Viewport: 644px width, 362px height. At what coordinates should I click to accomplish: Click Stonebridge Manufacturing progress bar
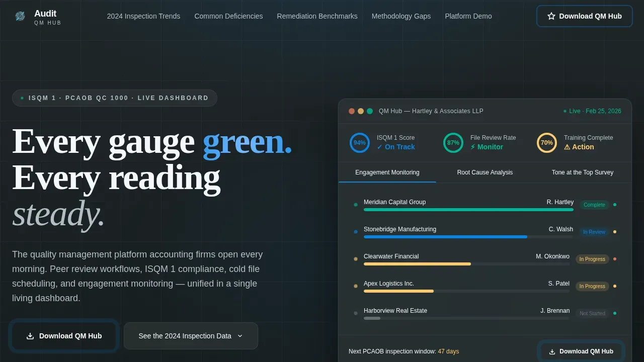pyautogui.click(x=468, y=237)
